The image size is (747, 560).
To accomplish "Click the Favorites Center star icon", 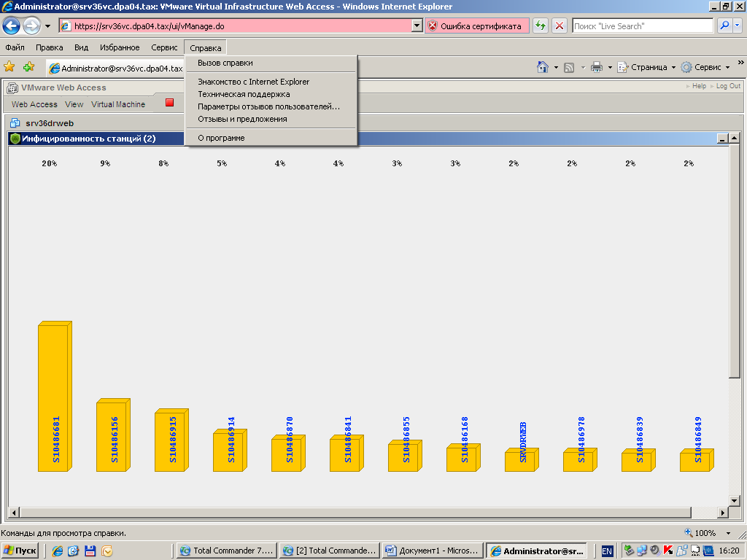I will click(9, 67).
